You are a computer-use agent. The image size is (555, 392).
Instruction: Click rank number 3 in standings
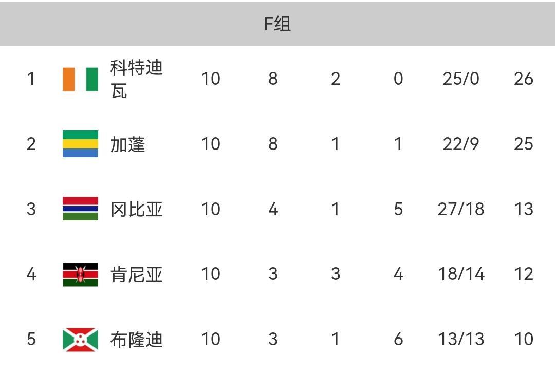point(31,209)
